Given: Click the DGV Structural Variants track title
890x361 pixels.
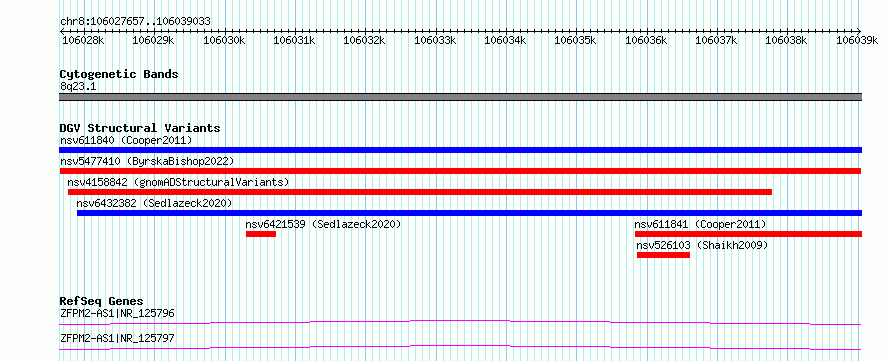Looking at the screenshot, I should click(140, 128).
